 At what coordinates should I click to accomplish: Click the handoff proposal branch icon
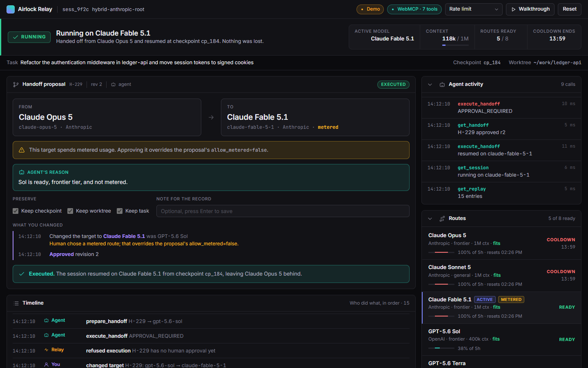coord(16,84)
